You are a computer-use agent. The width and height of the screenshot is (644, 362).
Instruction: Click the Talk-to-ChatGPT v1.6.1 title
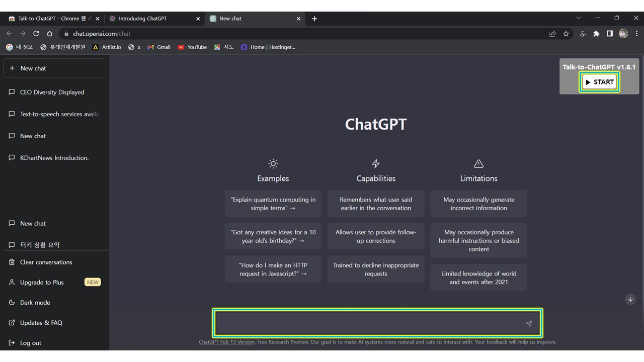coord(599,67)
